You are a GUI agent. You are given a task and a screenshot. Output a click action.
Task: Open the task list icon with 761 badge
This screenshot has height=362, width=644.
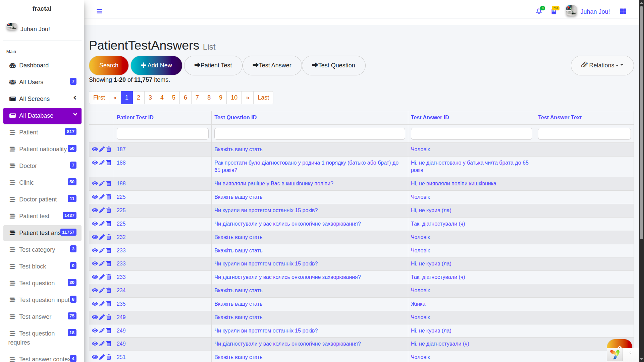point(554,12)
